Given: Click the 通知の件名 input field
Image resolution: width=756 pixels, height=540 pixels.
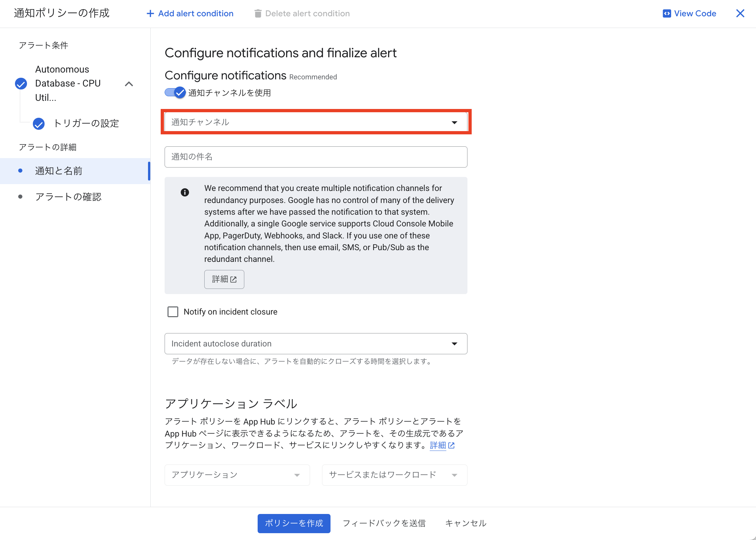Looking at the screenshot, I should (x=315, y=156).
